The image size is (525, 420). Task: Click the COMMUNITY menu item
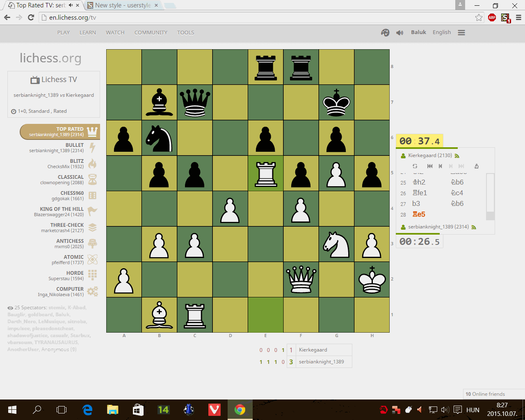[151, 32]
